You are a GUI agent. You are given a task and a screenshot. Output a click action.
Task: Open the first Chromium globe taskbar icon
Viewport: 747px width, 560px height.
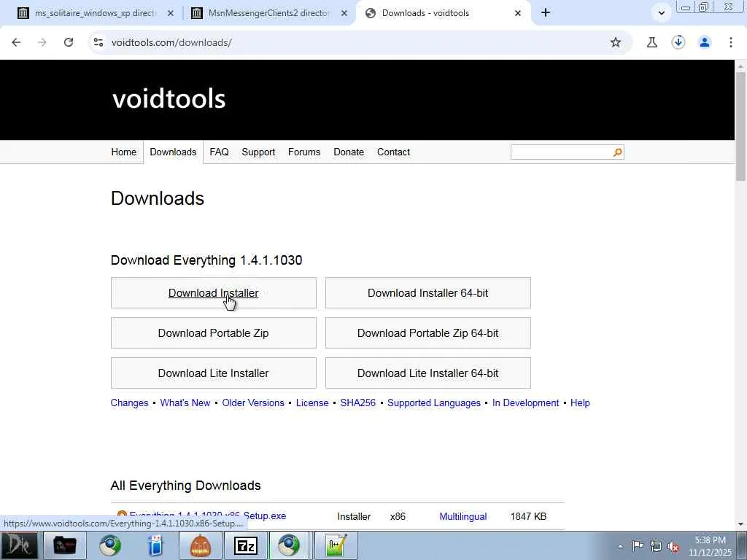tap(110, 545)
